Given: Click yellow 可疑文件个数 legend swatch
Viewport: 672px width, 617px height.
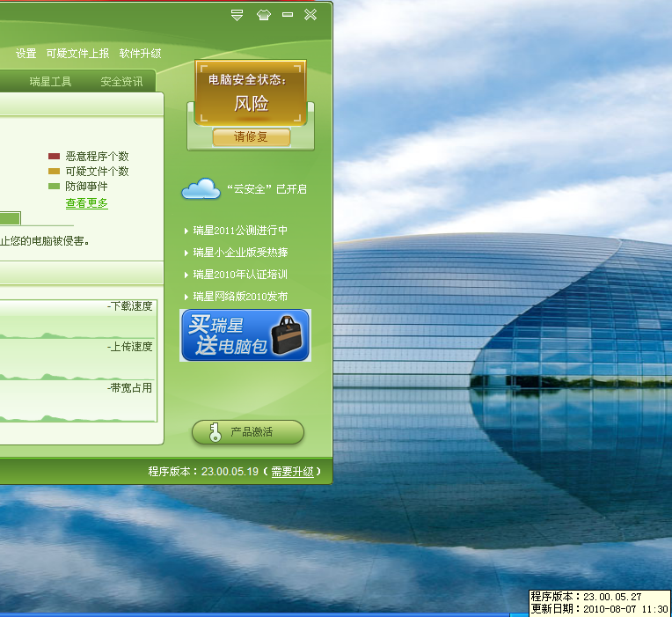Looking at the screenshot, I should [x=54, y=172].
